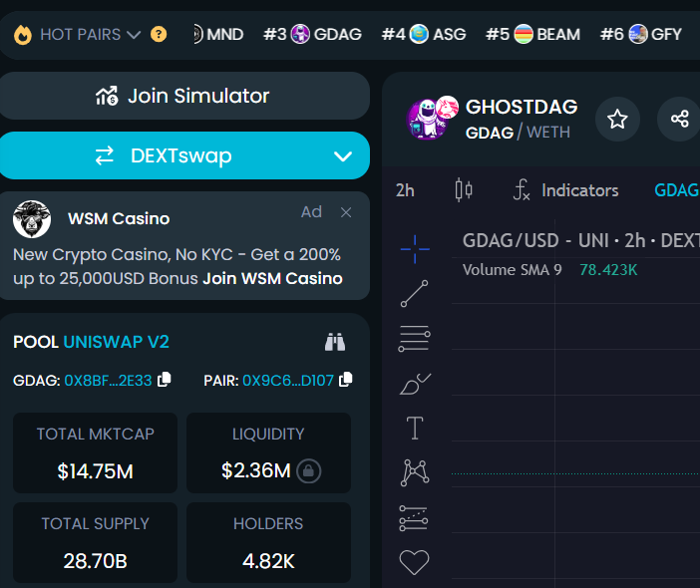
Task: Open the DEXTswap button
Action: coord(184,155)
